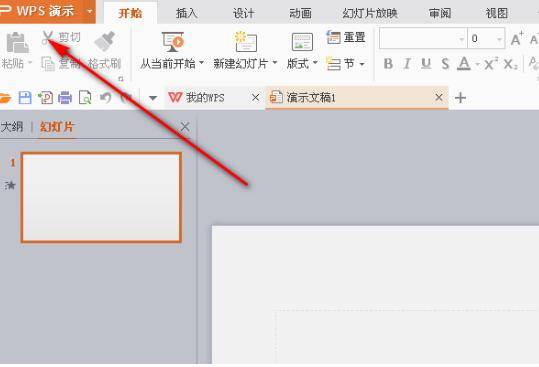The width and height of the screenshot is (539, 367).
Task: Click the Open folder icon
Action: [5, 98]
